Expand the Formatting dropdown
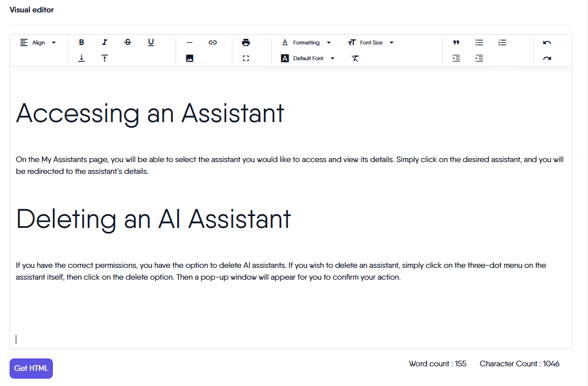This screenshot has height=386, width=588. 306,42
